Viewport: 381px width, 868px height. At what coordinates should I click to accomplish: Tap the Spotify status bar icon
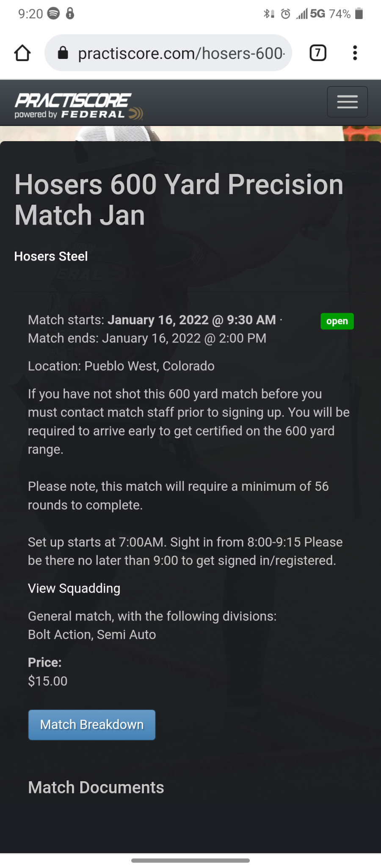[53, 14]
